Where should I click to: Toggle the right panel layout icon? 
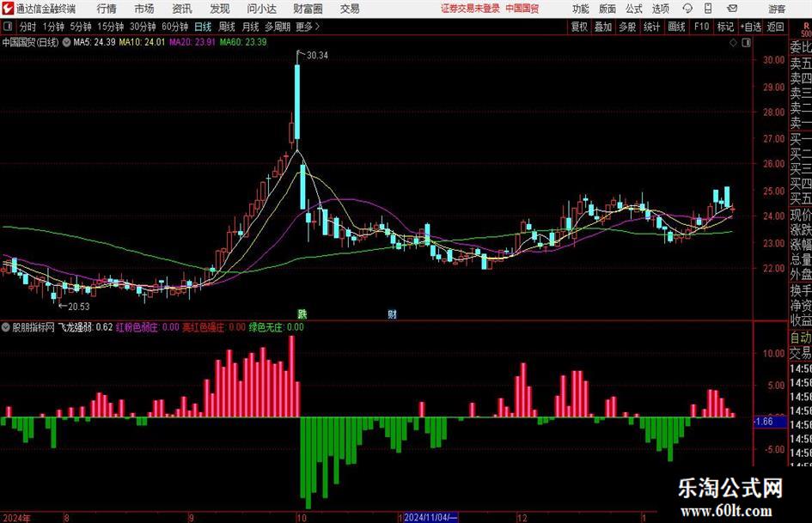pos(746,43)
